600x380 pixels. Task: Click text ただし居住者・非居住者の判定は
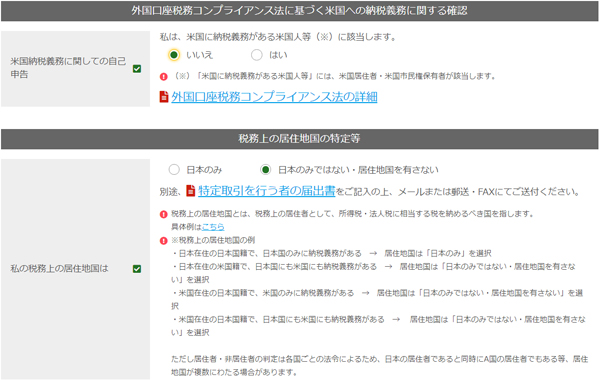coord(379,365)
